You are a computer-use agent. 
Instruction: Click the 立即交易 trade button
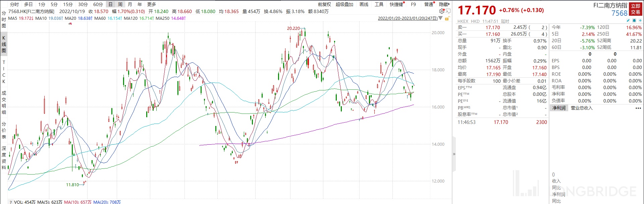tap(635, 9)
